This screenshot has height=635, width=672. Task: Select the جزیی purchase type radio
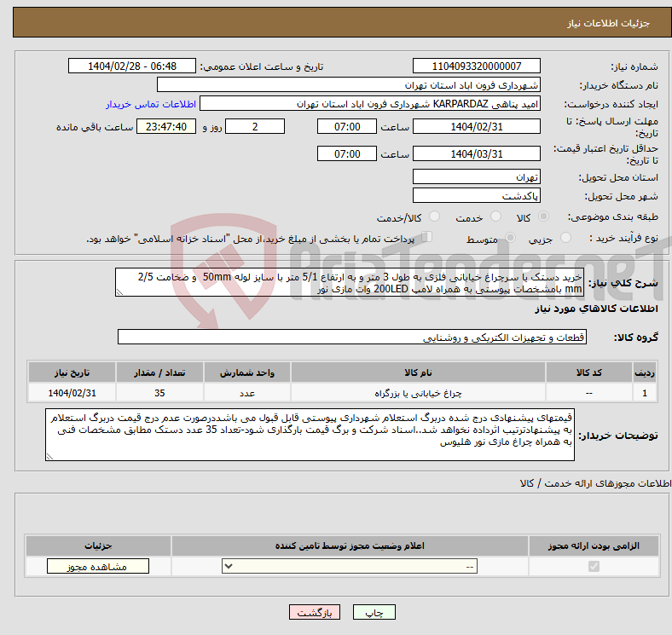pyautogui.click(x=565, y=237)
